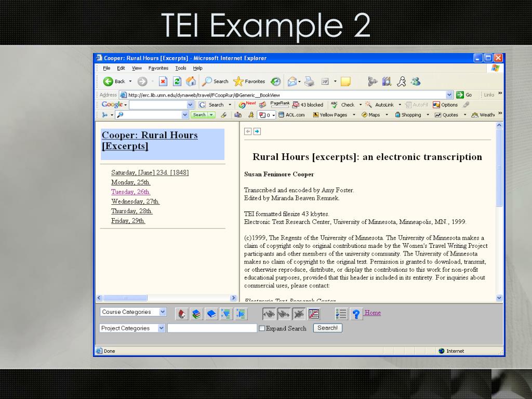Click the right arrow next page icon
532x399 pixels.
pos(257,131)
